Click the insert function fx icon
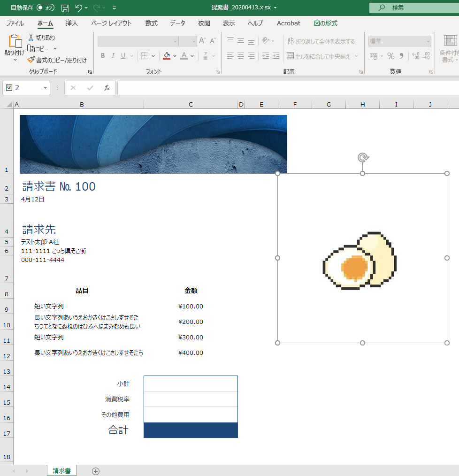Viewport: 459px width, 476px height. (107, 88)
